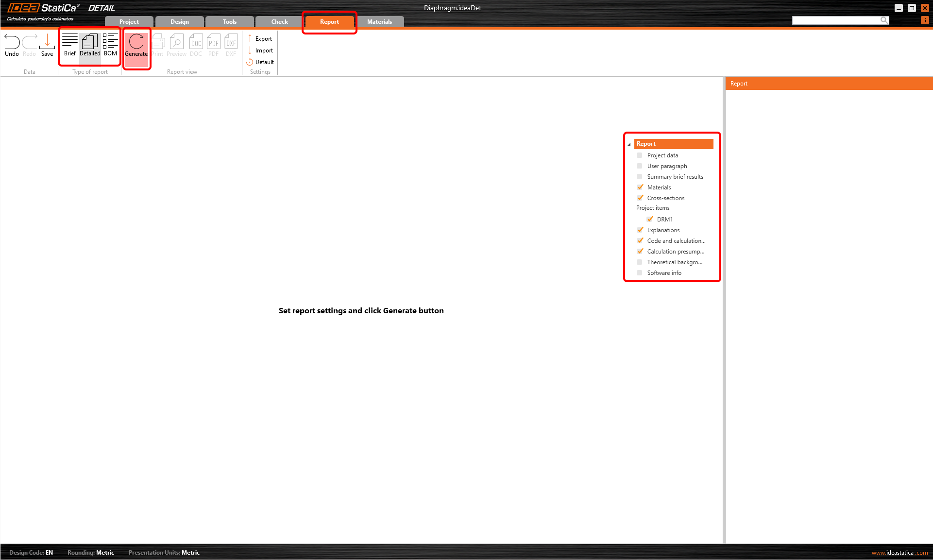Click the search input field

pyautogui.click(x=836, y=20)
